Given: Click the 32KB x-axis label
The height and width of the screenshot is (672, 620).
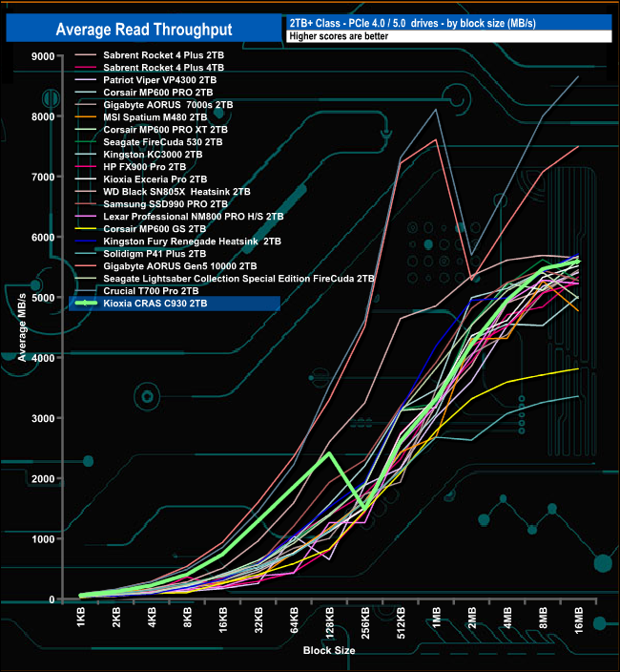Looking at the screenshot, I should tap(258, 620).
